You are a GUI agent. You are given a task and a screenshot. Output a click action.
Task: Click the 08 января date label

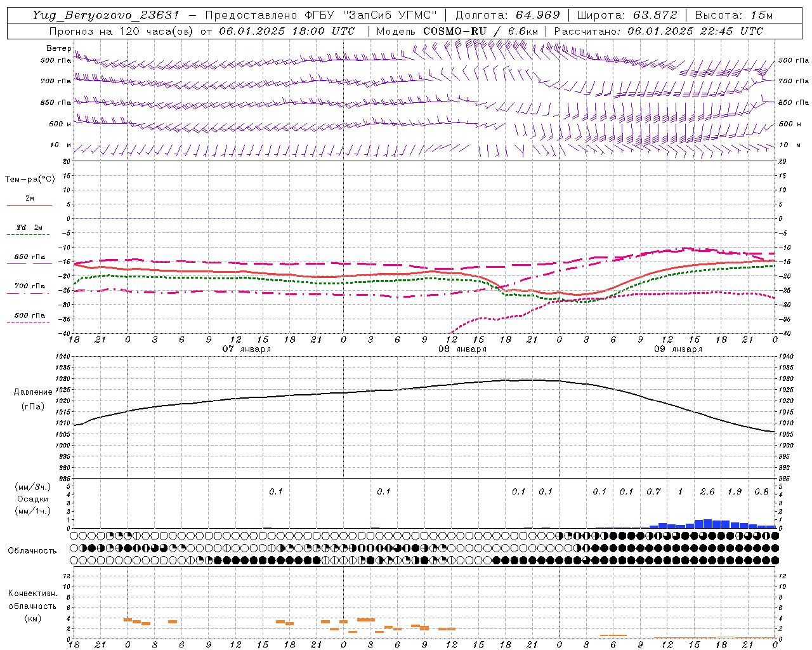point(462,349)
